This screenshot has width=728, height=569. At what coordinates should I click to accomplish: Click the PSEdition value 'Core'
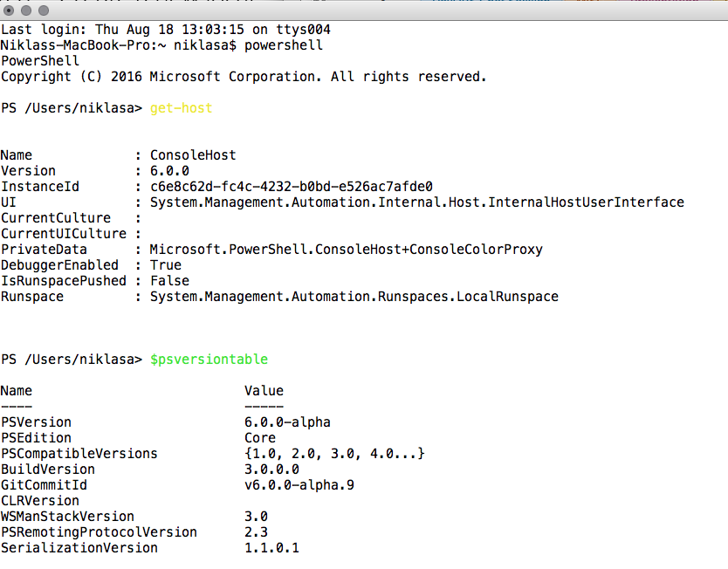pos(260,437)
